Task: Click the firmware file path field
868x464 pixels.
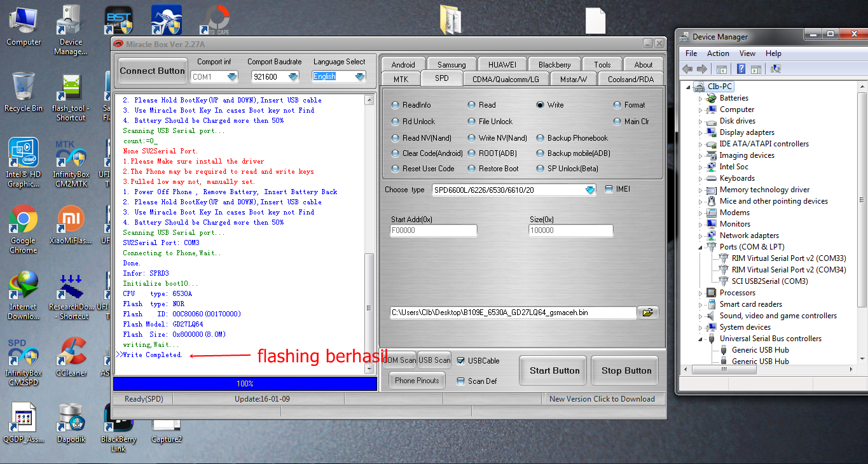Action: 513,313
